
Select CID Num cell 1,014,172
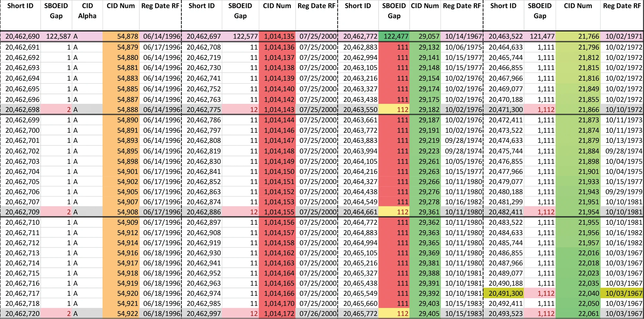[x=277, y=314]
